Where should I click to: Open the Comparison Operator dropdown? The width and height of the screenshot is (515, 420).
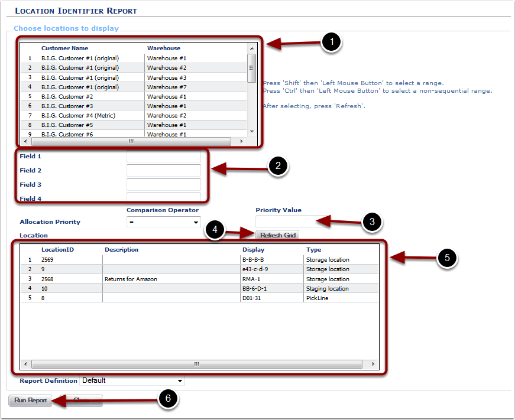coord(163,222)
